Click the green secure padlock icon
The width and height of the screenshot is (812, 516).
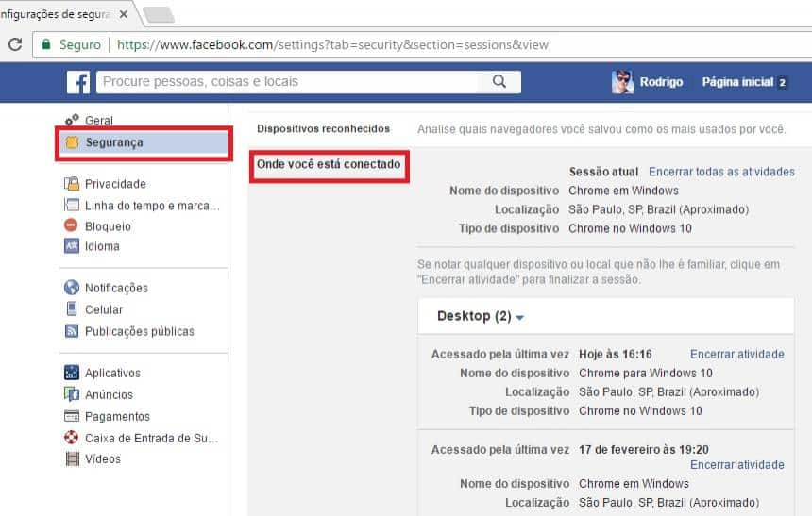coord(46,44)
